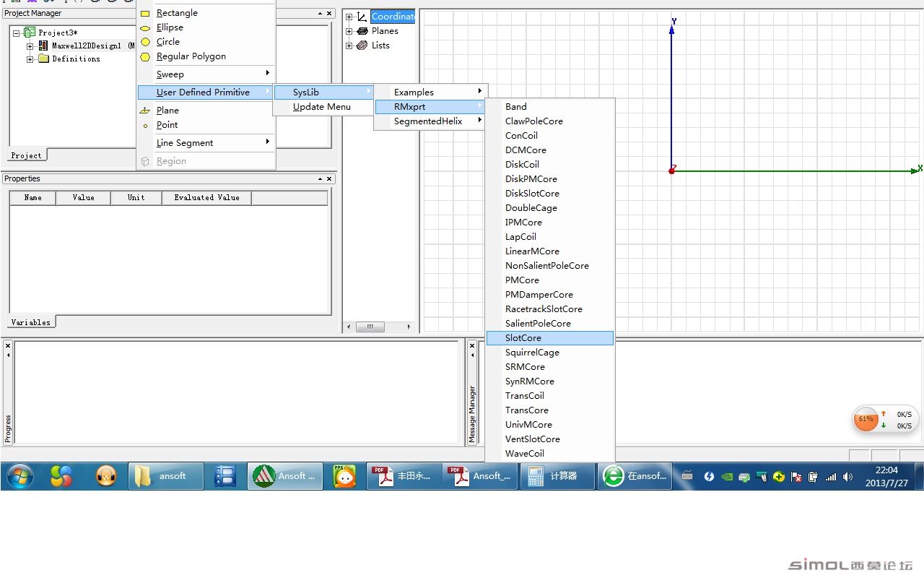
Task: Open the Examples submenu
Action: click(431, 92)
